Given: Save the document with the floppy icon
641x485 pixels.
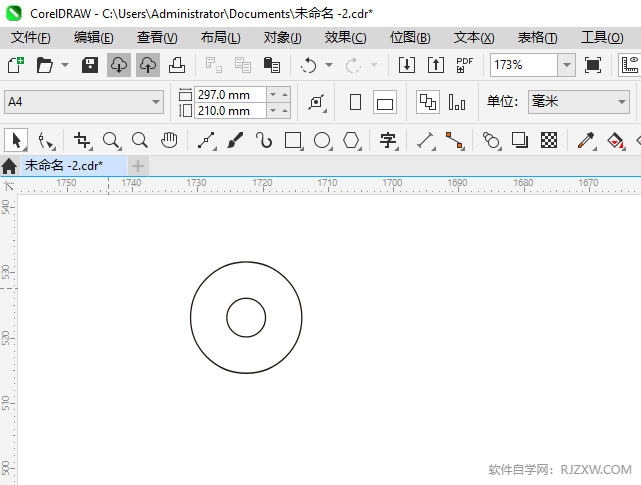Looking at the screenshot, I should coord(90,65).
